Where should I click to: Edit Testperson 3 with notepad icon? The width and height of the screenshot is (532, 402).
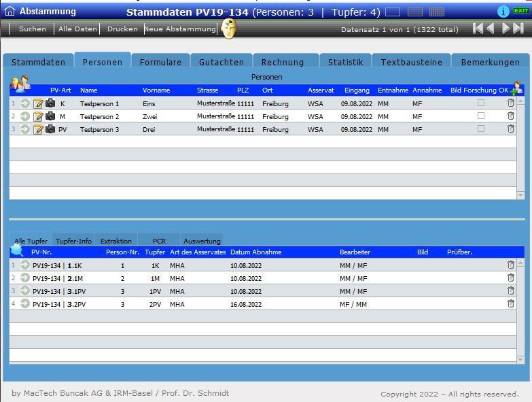coord(38,129)
